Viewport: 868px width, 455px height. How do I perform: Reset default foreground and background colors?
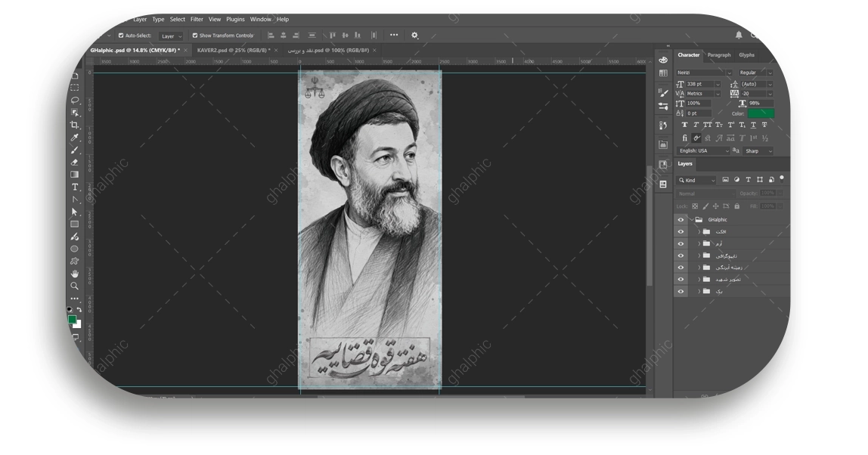70,309
